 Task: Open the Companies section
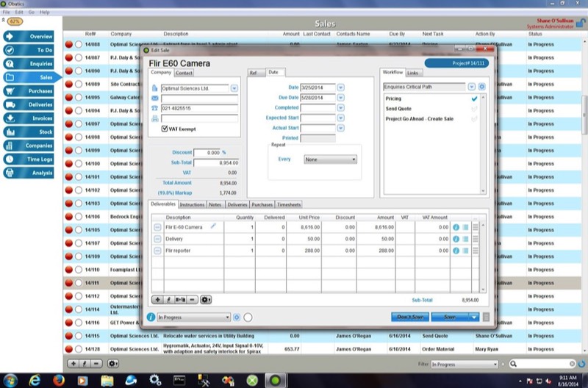click(x=29, y=145)
